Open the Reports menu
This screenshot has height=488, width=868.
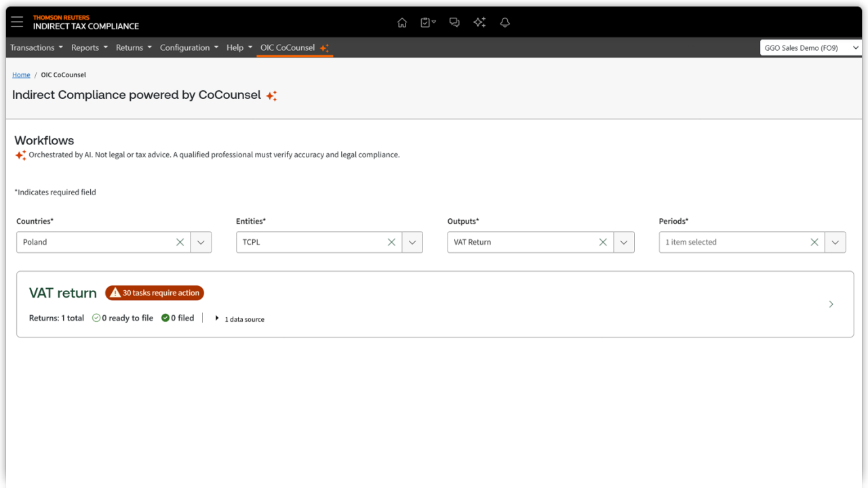pyautogui.click(x=90, y=47)
